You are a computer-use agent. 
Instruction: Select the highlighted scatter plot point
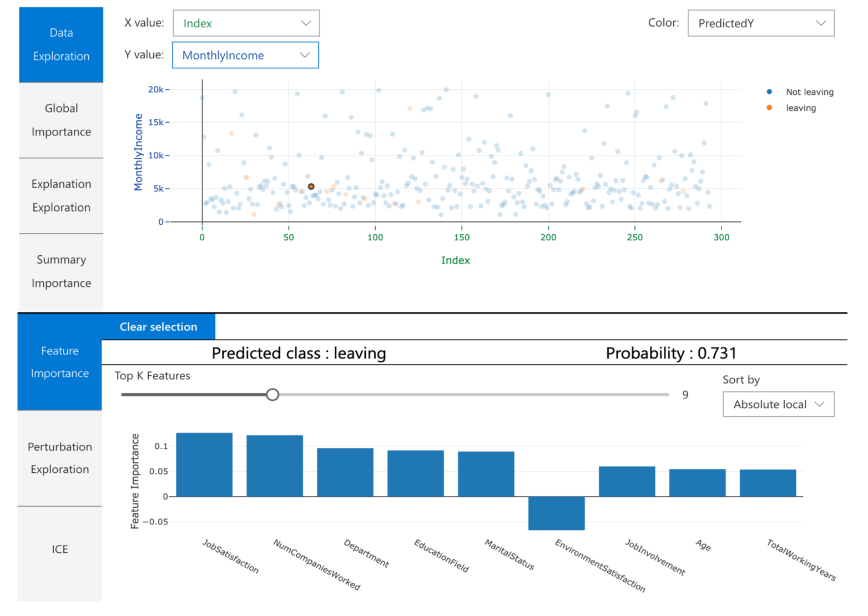coord(311,187)
